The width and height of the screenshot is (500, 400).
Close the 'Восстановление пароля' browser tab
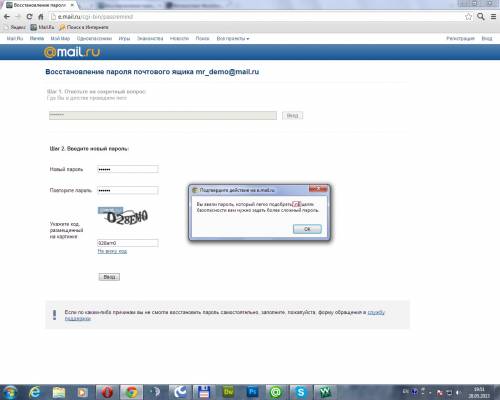(72, 5)
